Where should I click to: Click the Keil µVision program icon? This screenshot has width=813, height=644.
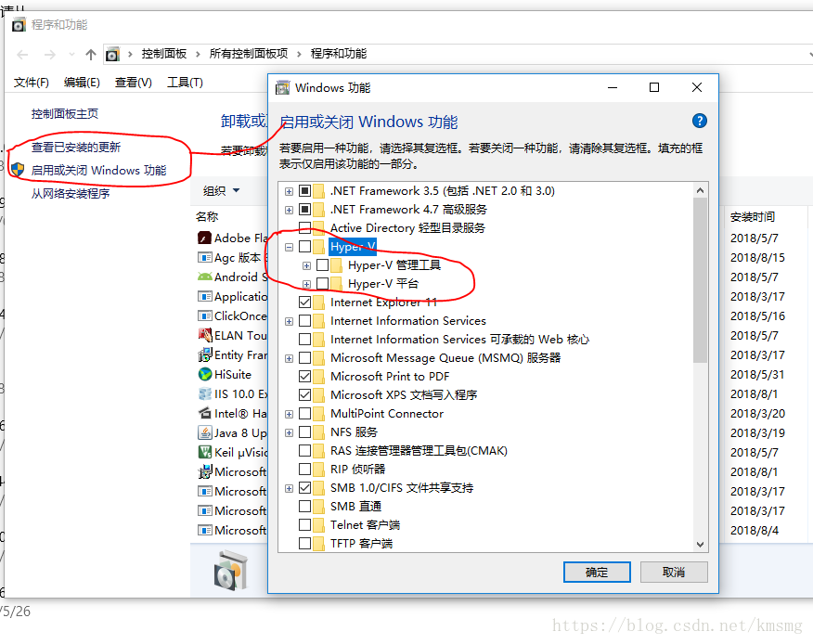pyautogui.click(x=205, y=452)
